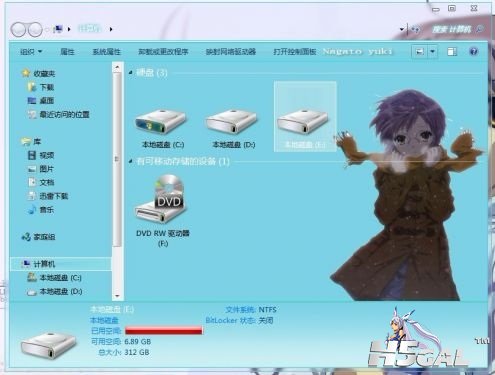Select local disk (C:) drive icon
The height and width of the screenshot is (375, 495).
pyautogui.click(x=160, y=122)
